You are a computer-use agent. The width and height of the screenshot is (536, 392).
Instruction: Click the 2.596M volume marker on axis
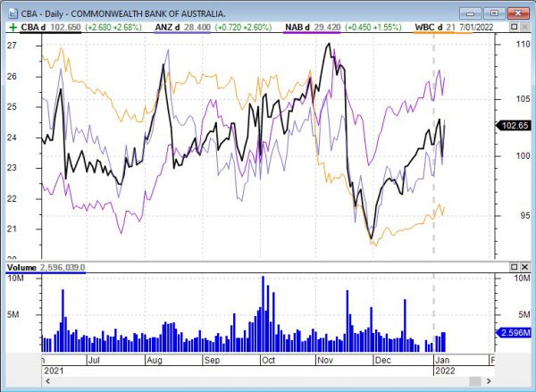pos(514,332)
